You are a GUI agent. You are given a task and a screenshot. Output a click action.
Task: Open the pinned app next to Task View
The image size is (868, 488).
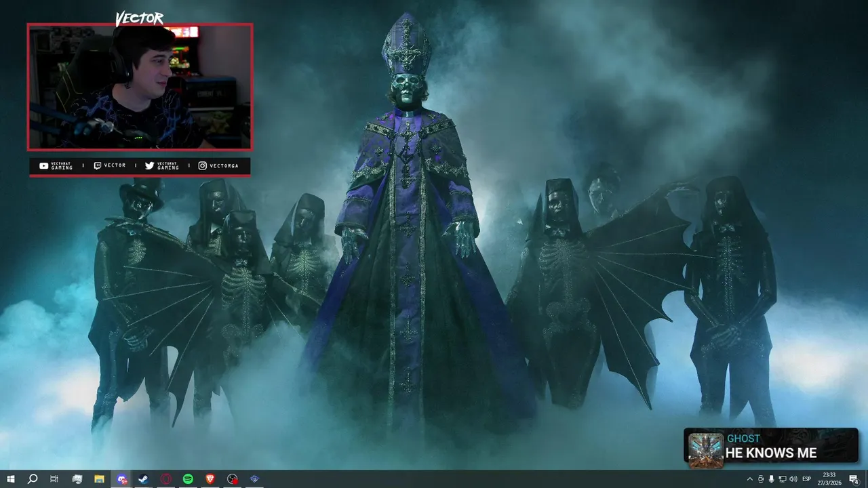coord(77,479)
